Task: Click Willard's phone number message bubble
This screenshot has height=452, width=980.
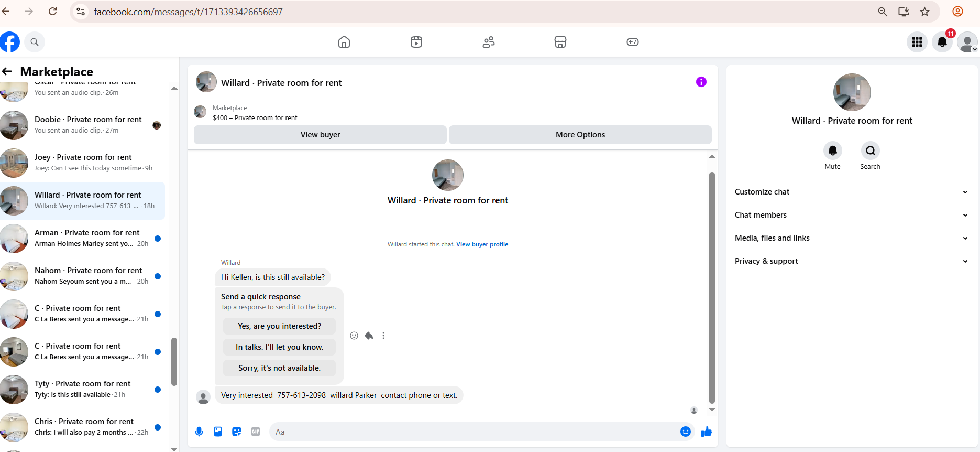Action: (x=339, y=395)
